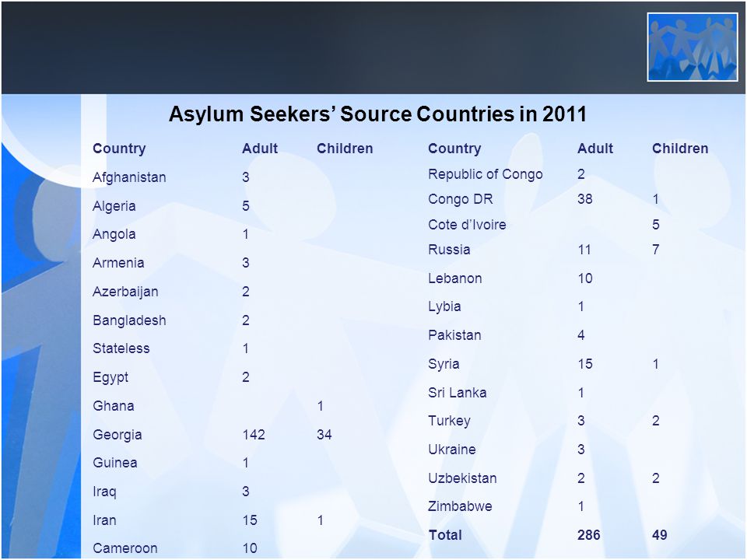
Task: Select Syria's adult count 15
Action: [x=585, y=364]
